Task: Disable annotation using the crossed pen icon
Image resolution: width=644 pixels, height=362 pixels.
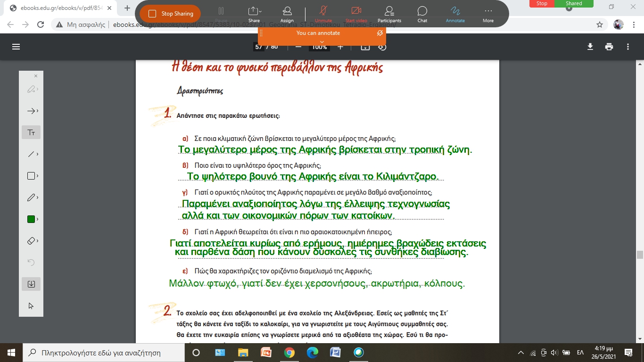Action: [380, 33]
